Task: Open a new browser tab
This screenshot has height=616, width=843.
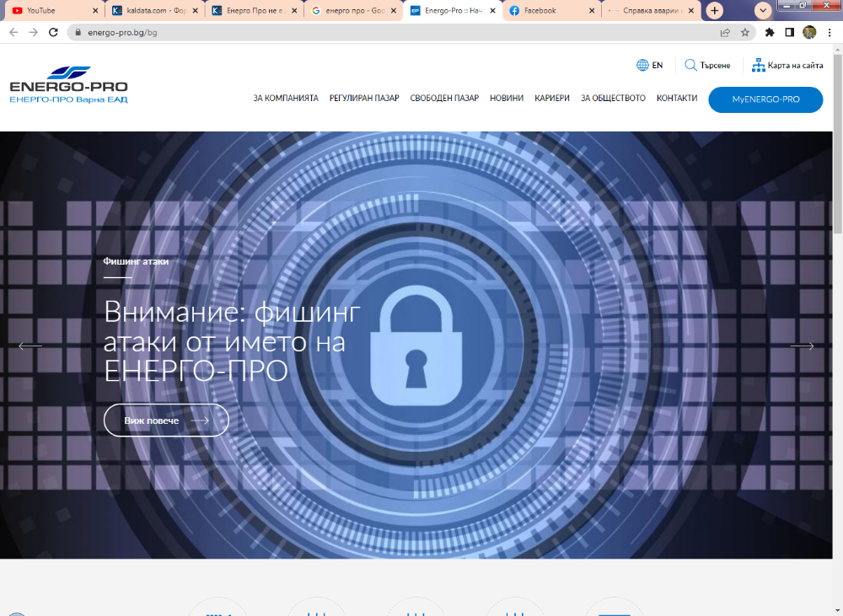Action: click(x=715, y=11)
